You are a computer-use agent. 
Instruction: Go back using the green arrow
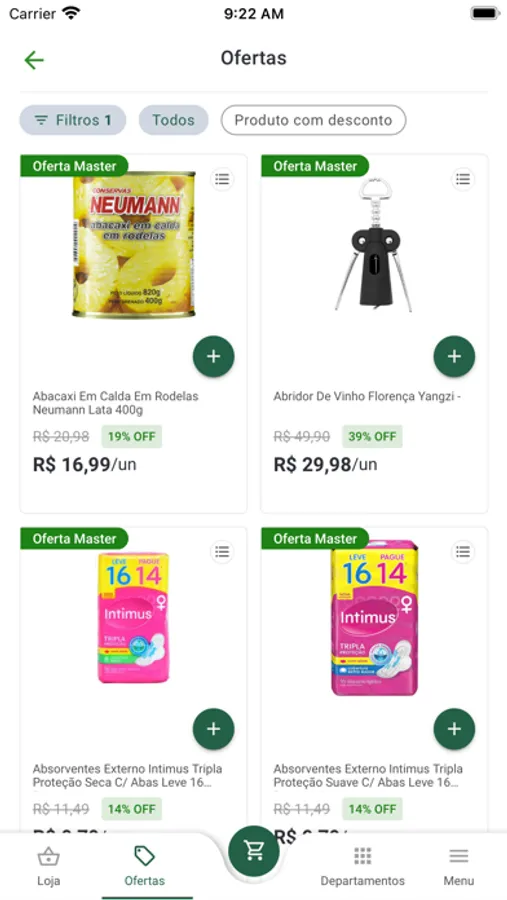click(x=34, y=60)
